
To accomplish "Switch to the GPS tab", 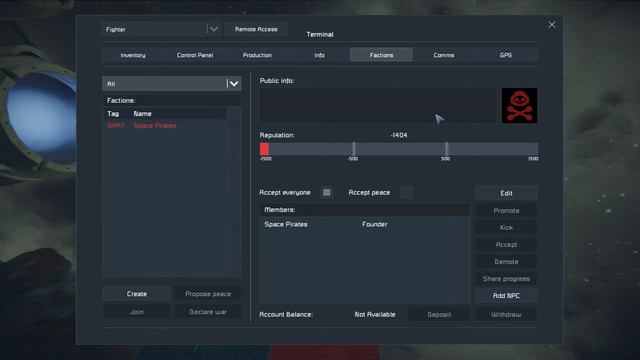I will pos(506,55).
